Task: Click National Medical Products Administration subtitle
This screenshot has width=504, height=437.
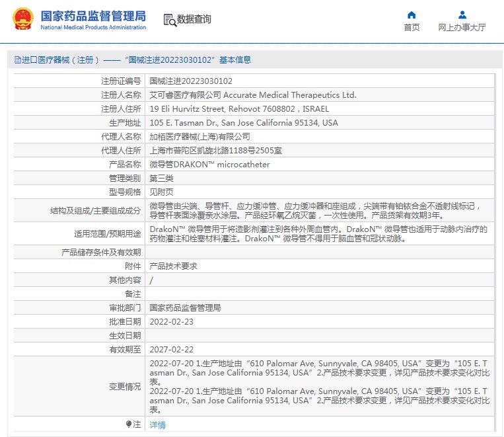Action: pyautogui.click(x=93, y=27)
